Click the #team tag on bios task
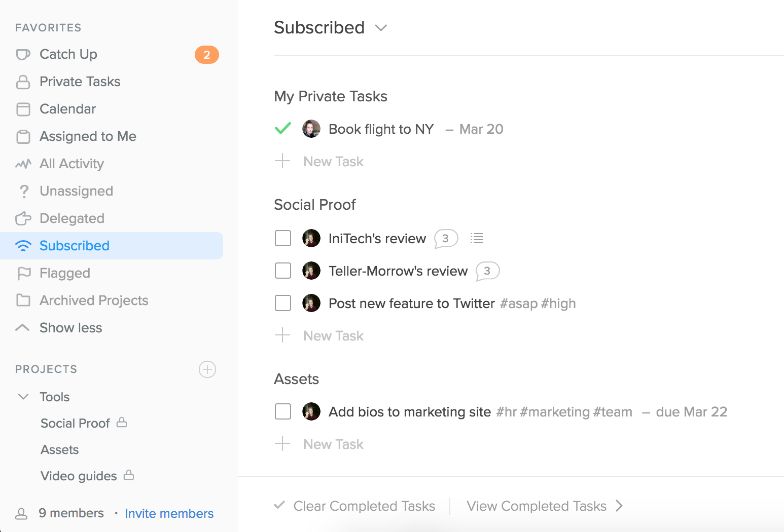Viewport: 784px width, 532px height. [x=613, y=412]
